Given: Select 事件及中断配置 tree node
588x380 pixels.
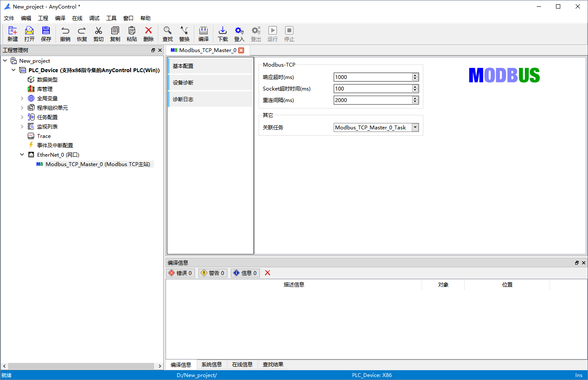Looking at the screenshot, I should (x=55, y=145).
